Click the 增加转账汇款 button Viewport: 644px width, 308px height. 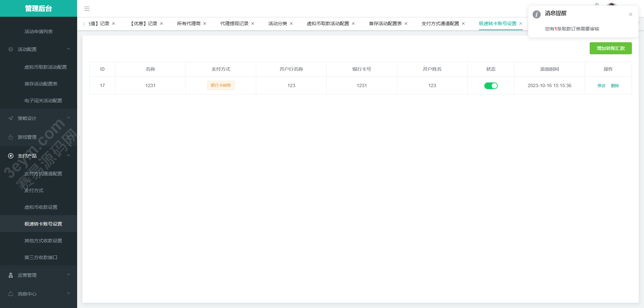pos(610,48)
